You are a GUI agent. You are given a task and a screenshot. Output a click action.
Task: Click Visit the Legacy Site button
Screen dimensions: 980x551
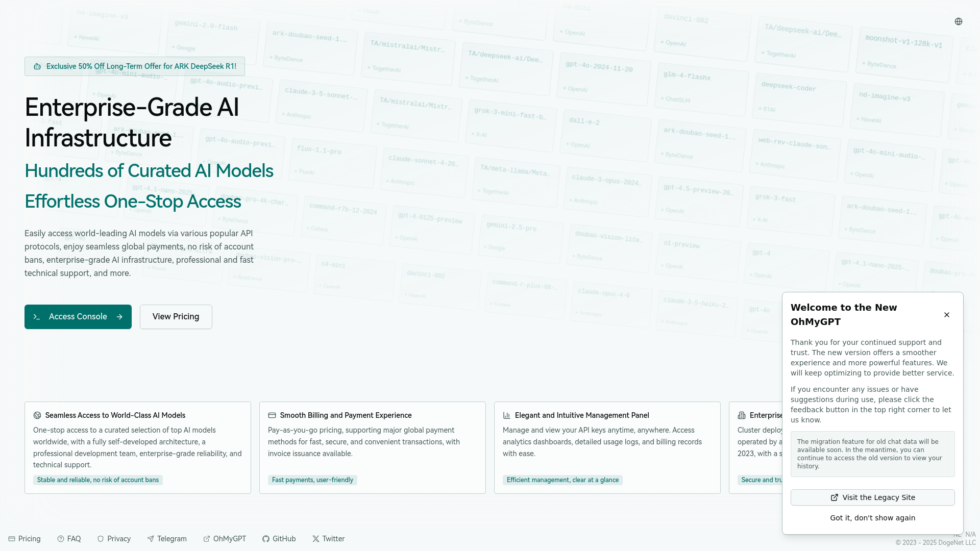point(873,497)
